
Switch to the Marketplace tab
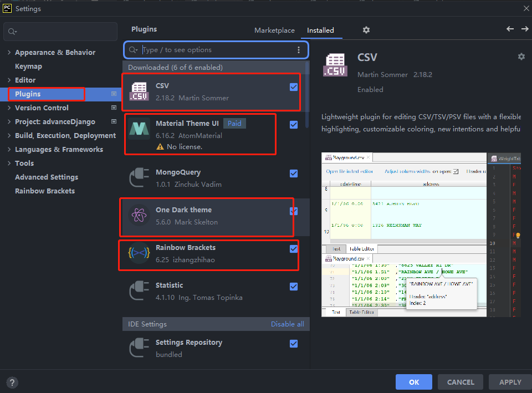click(274, 30)
